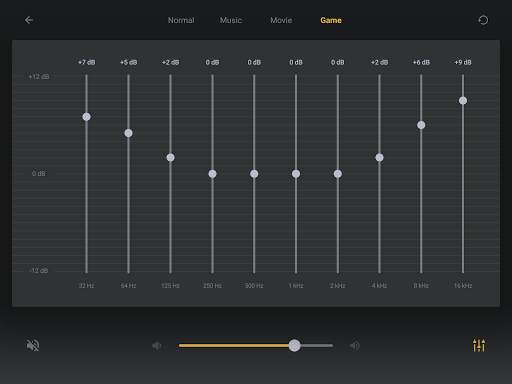Click the 1 kHz band slider knob

coord(296,174)
